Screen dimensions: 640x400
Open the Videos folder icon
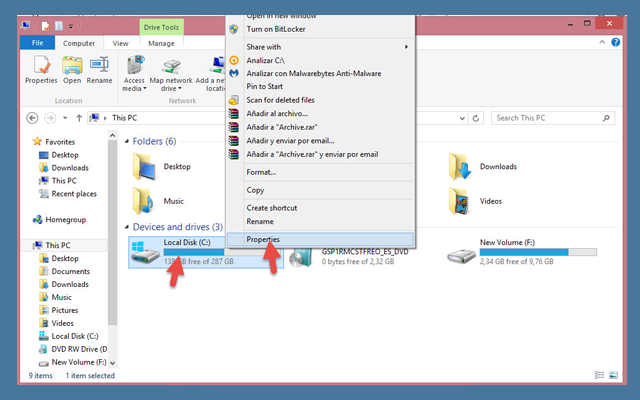pyautogui.click(x=460, y=200)
